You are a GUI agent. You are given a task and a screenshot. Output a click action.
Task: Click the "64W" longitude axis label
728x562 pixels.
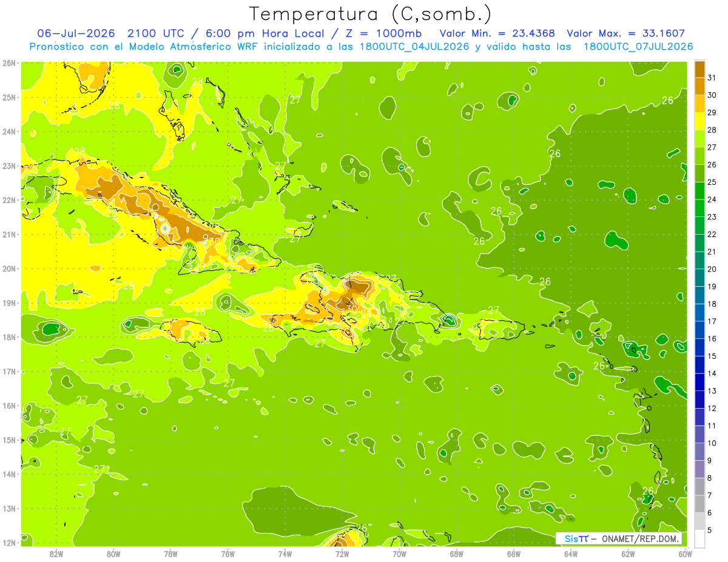click(x=571, y=554)
